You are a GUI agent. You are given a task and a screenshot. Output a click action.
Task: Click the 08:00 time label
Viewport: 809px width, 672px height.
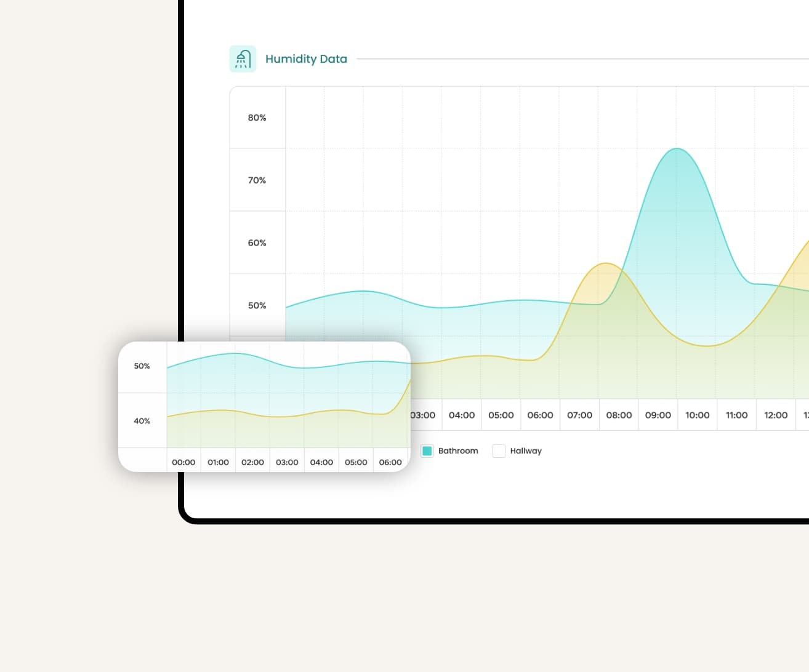(619, 415)
